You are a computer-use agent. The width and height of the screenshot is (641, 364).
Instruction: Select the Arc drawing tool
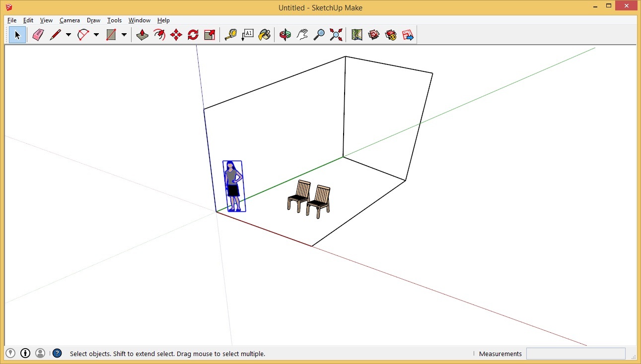tap(83, 35)
